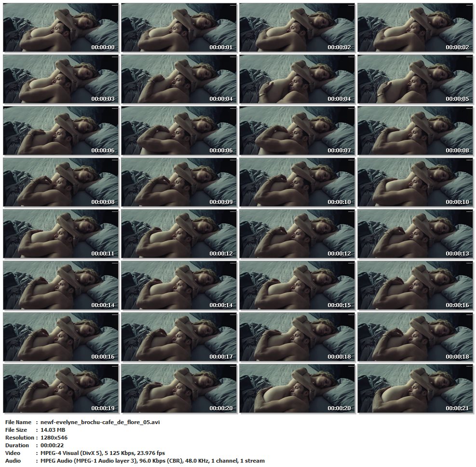Click the "Audio" label

click(13, 461)
